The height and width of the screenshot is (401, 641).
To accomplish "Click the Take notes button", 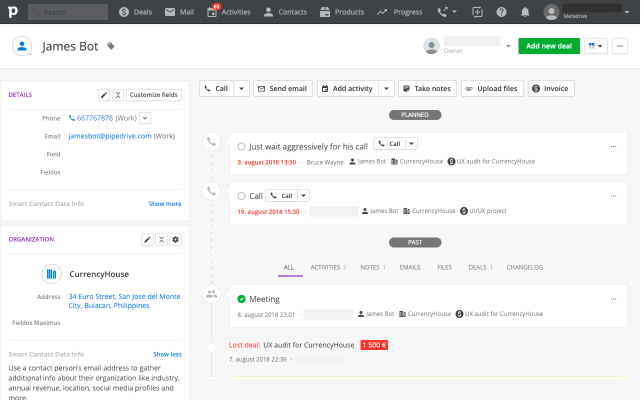I will click(x=427, y=89).
